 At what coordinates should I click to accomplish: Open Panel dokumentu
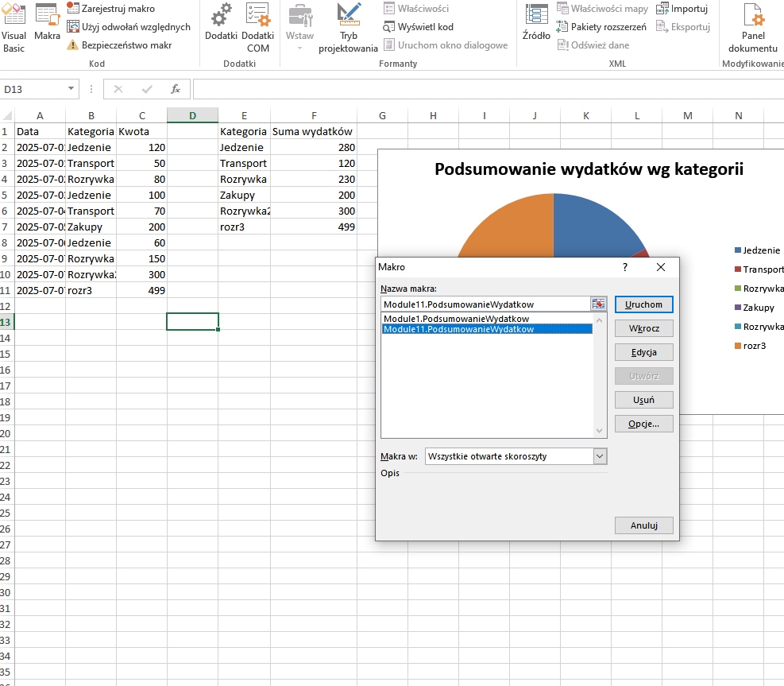click(752, 27)
